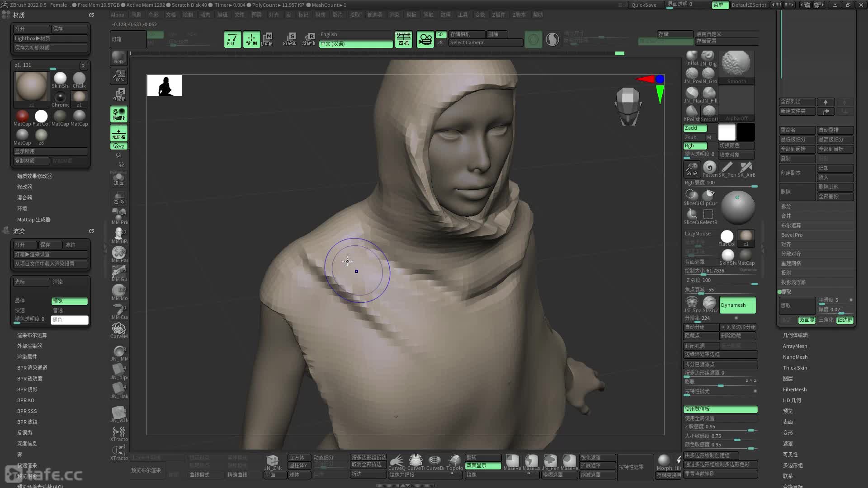The height and width of the screenshot is (488, 868).
Task: Click the BPR render icon
Action: (118, 57)
